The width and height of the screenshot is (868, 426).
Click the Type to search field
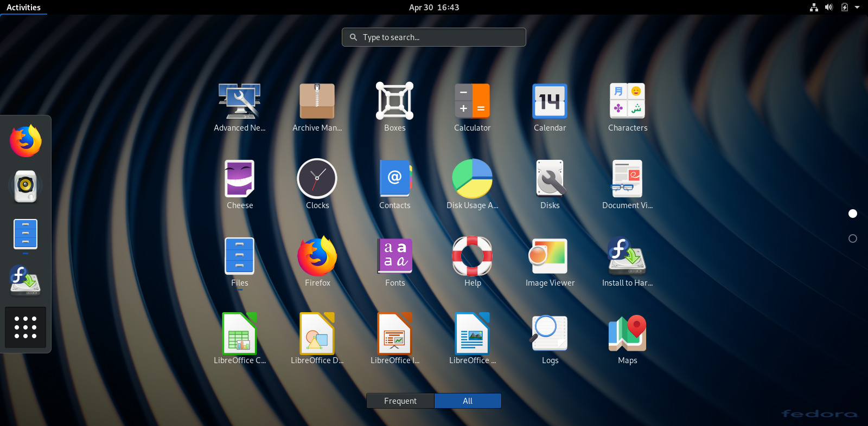[434, 37]
